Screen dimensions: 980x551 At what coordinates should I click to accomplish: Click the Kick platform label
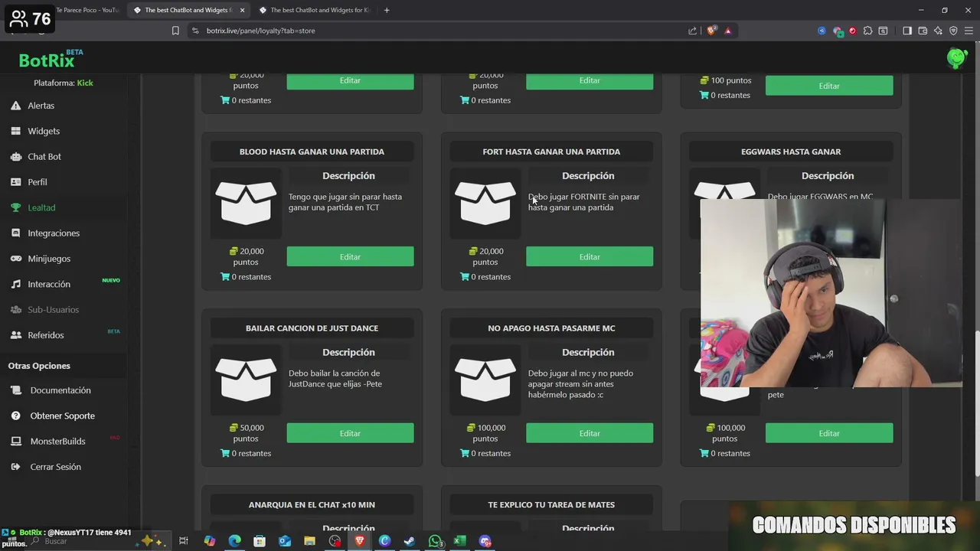tap(85, 83)
